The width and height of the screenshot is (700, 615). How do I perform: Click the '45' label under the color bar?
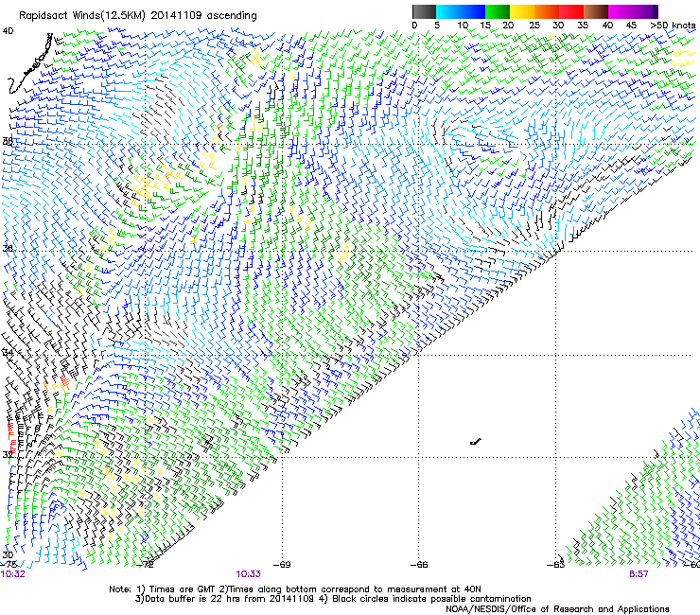coord(631,26)
